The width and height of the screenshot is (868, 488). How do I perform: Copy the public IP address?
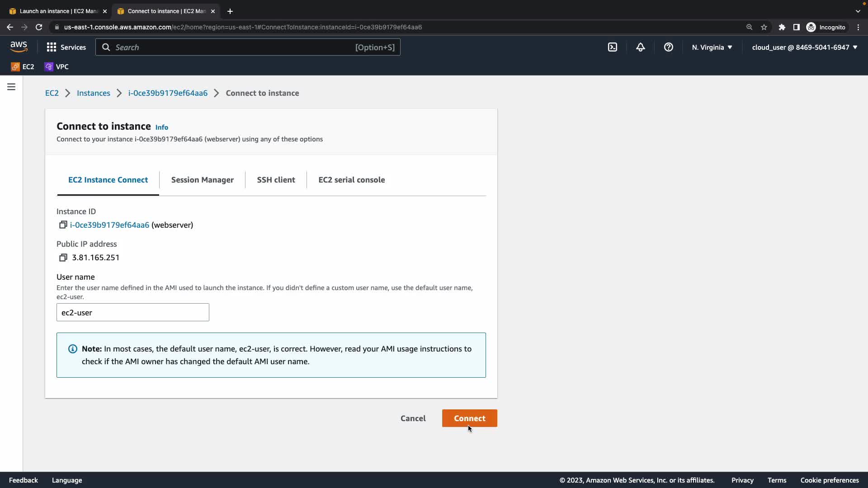tap(63, 257)
